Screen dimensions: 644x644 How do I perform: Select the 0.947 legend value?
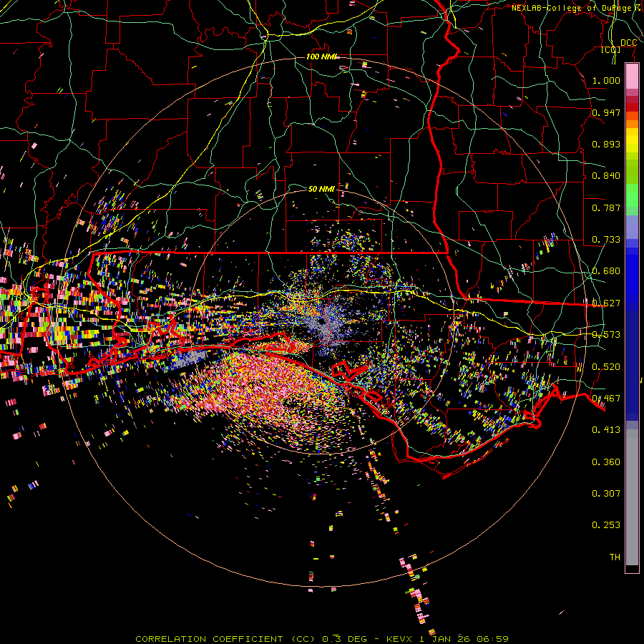[x=606, y=112]
